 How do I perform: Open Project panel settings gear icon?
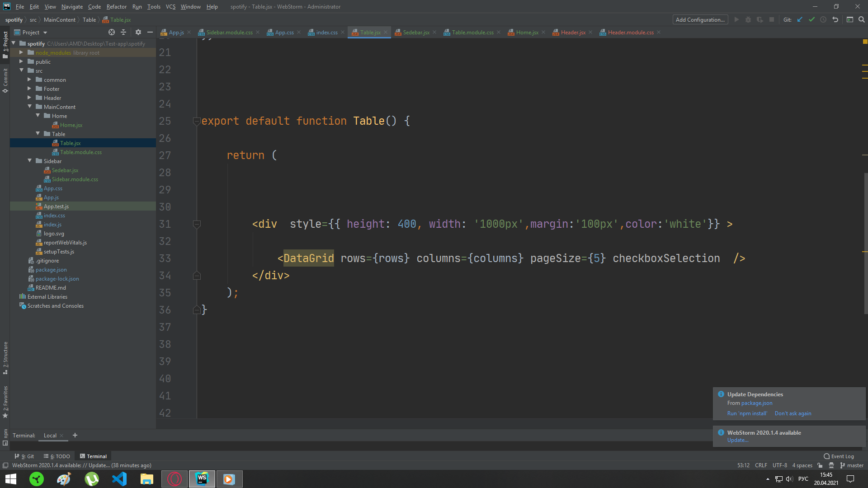138,32
